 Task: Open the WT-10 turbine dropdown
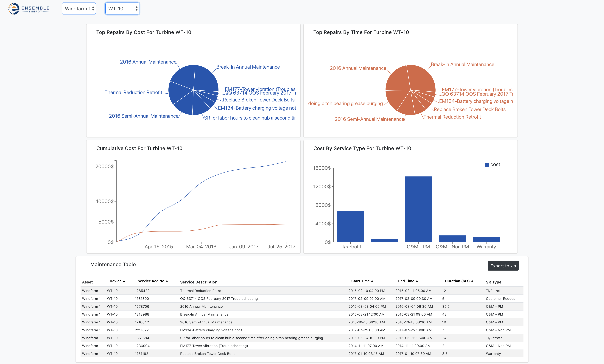click(122, 9)
